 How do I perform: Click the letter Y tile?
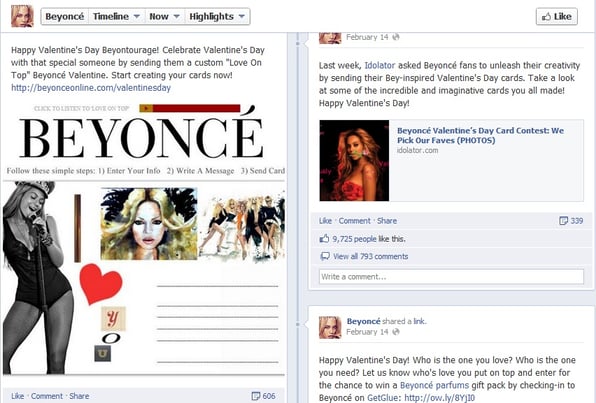tap(113, 319)
